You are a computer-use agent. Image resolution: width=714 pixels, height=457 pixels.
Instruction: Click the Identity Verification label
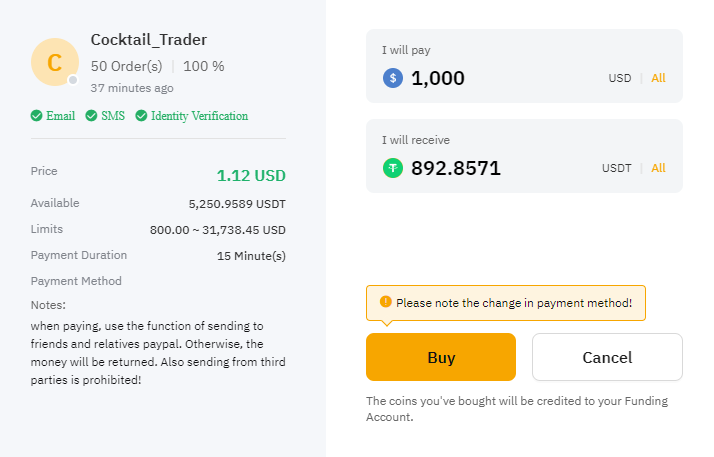pos(199,116)
